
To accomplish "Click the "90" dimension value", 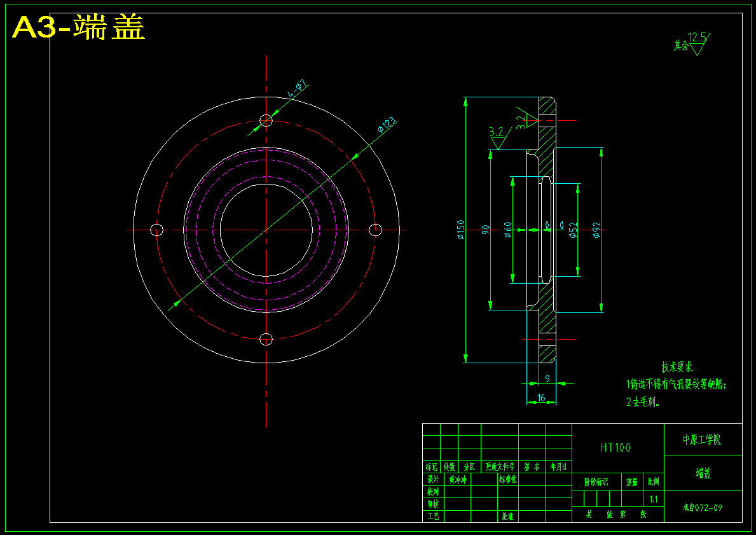I will tap(486, 230).
